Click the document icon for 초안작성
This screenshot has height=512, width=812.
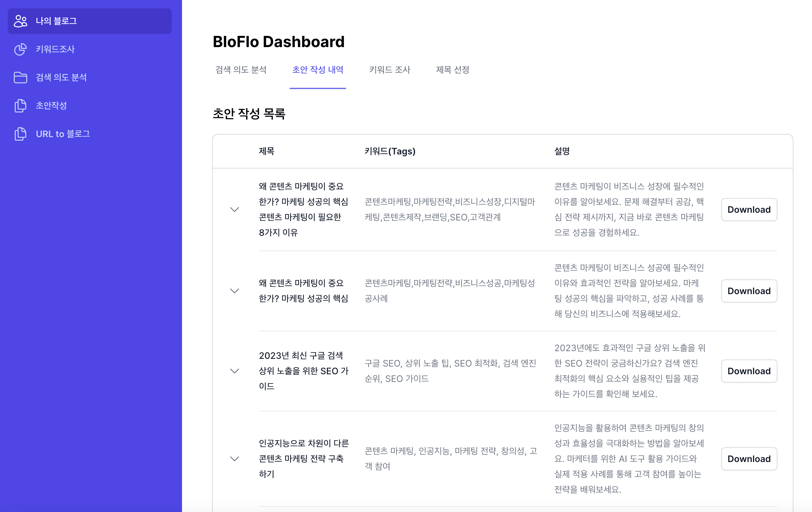pyautogui.click(x=20, y=105)
